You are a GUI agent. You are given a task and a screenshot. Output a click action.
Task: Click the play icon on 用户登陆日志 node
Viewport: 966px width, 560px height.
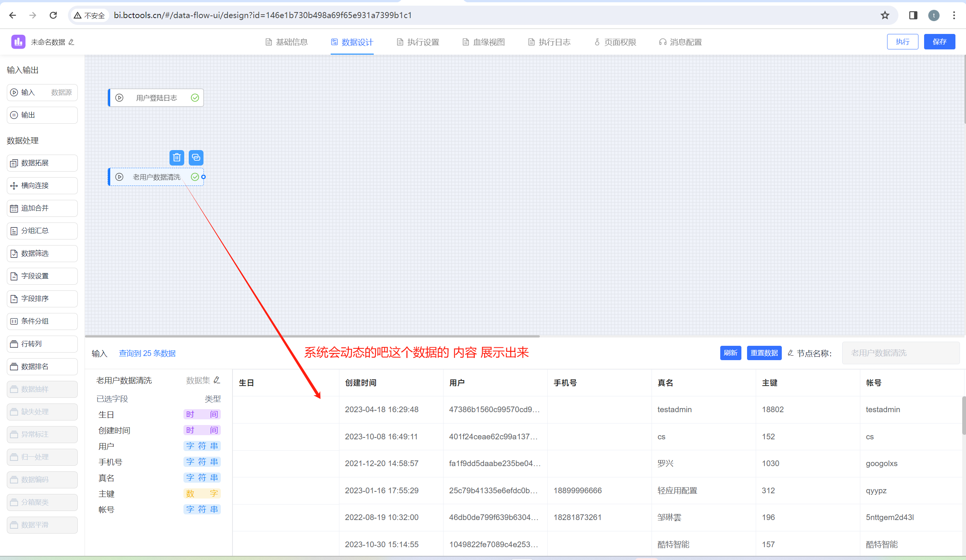[x=120, y=98]
